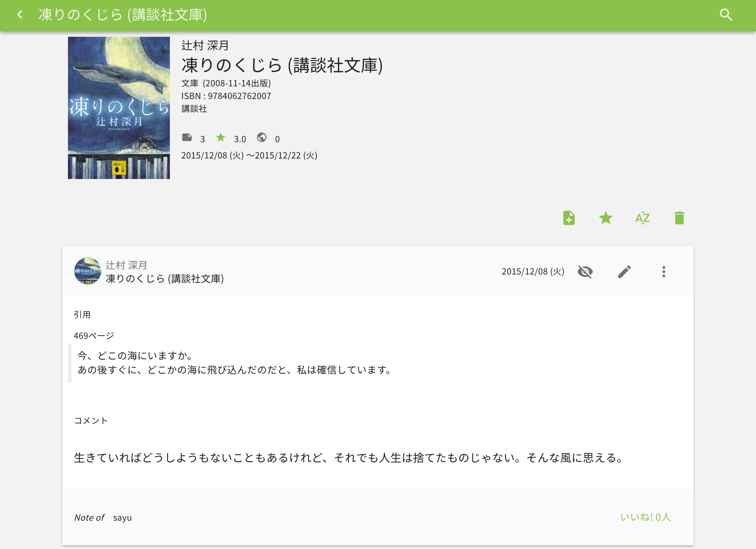Viewport: 756px width, 549px height.
Task: Select the コメント section heading
Action: 90,420
